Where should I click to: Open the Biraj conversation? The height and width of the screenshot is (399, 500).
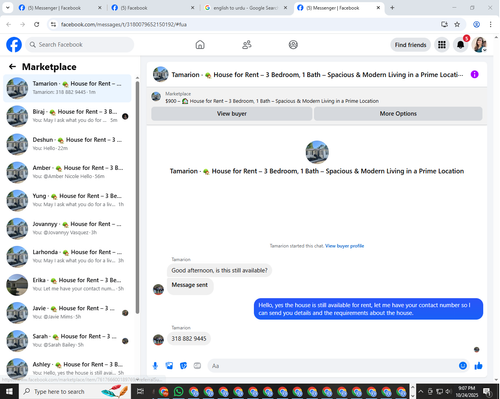[67, 116]
